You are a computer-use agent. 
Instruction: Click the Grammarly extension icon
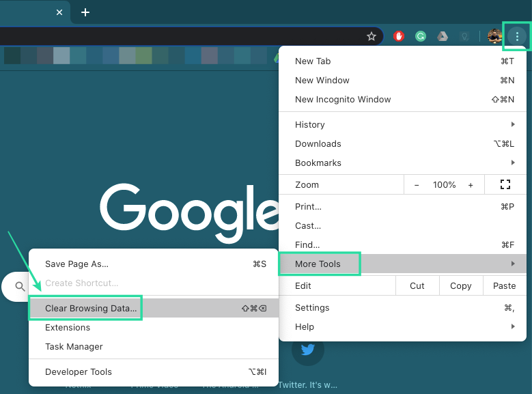[x=421, y=37]
